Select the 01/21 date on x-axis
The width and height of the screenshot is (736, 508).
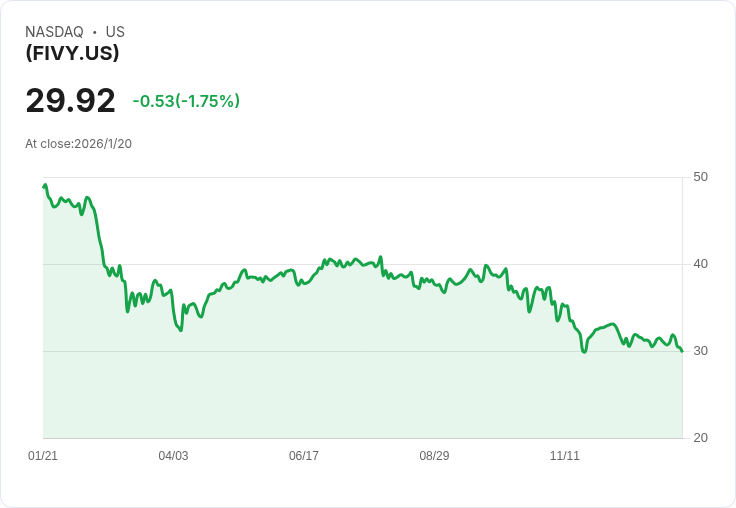[43, 455]
